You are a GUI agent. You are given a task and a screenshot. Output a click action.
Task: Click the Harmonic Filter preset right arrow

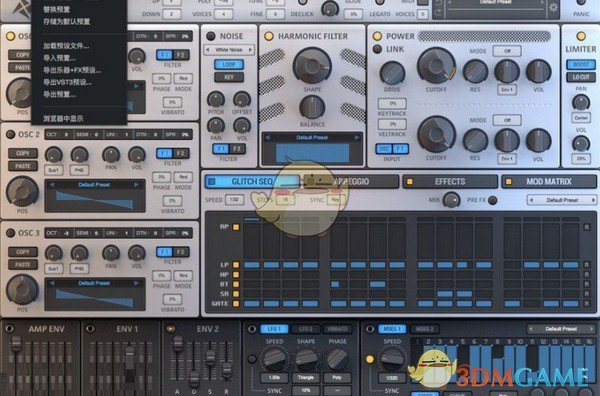357,137
